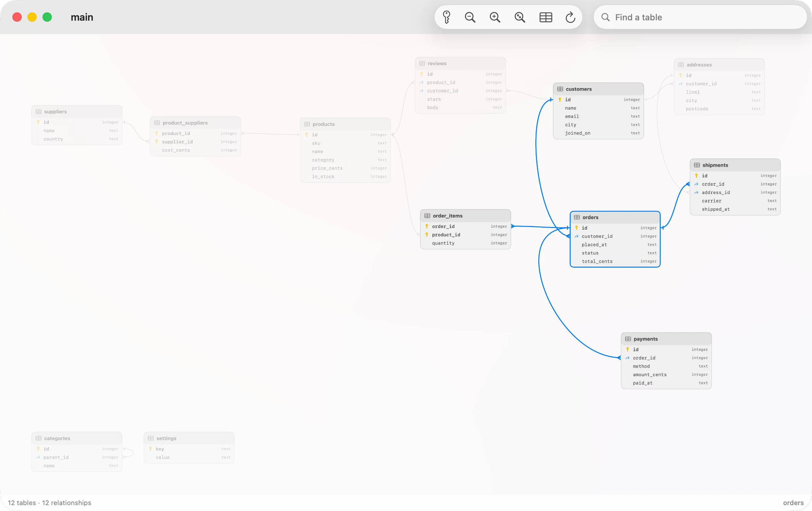The width and height of the screenshot is (812, 511).
Task: Click the table icon beside orders title
Action: pos(577,218)
